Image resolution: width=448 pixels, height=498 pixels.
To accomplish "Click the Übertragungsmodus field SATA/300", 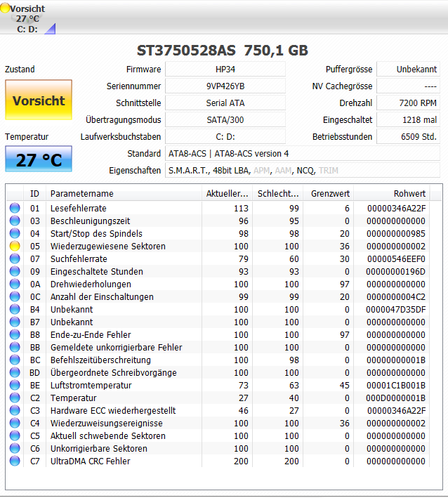I will pos(225,119).
